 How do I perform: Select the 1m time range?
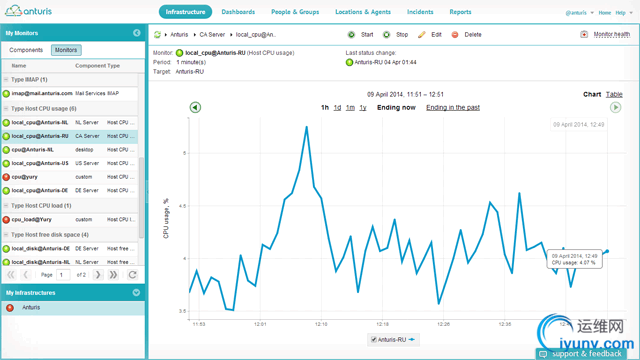(x=350, y=107)
